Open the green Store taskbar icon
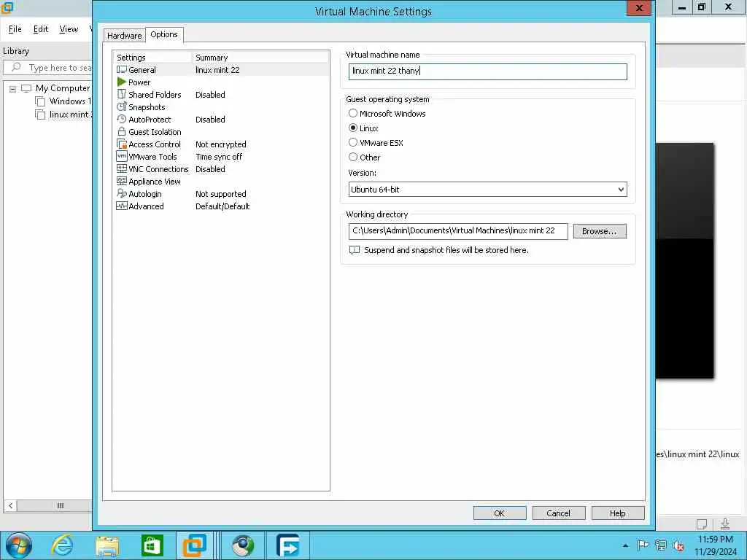The width and height of the screenshot is (747, 560). click(152, 545)
